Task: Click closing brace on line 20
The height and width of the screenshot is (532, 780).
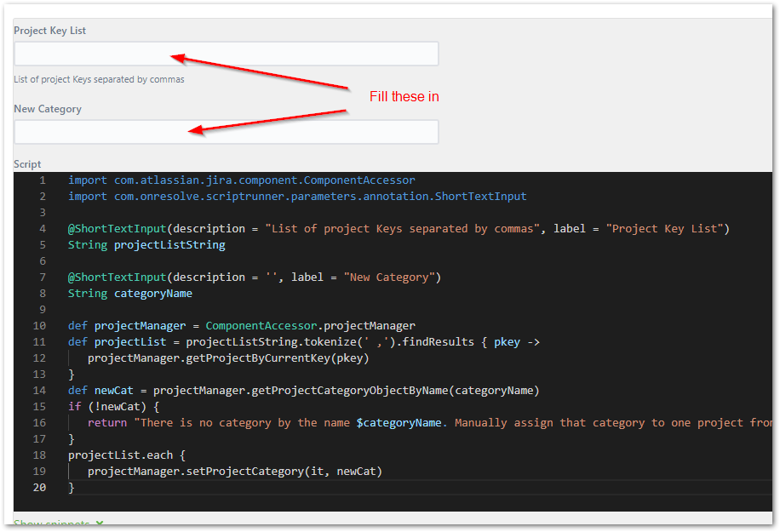Action: tap(72, 487)
